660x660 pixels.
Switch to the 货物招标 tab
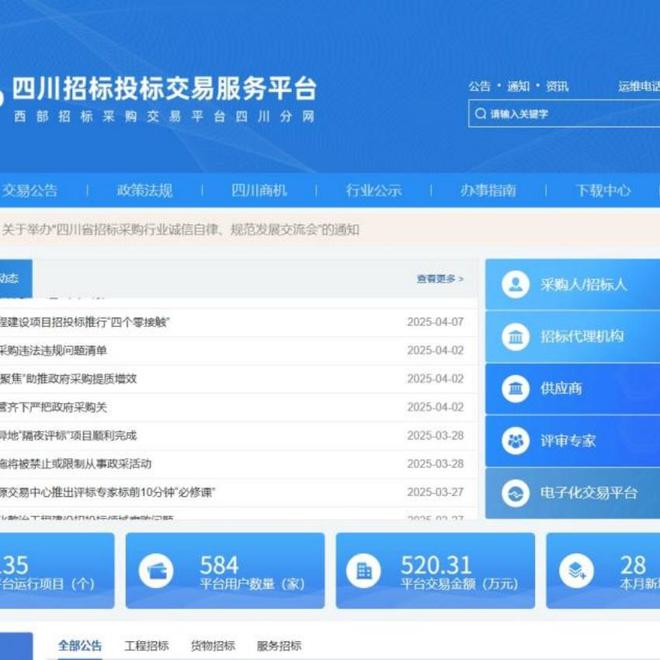213,646
